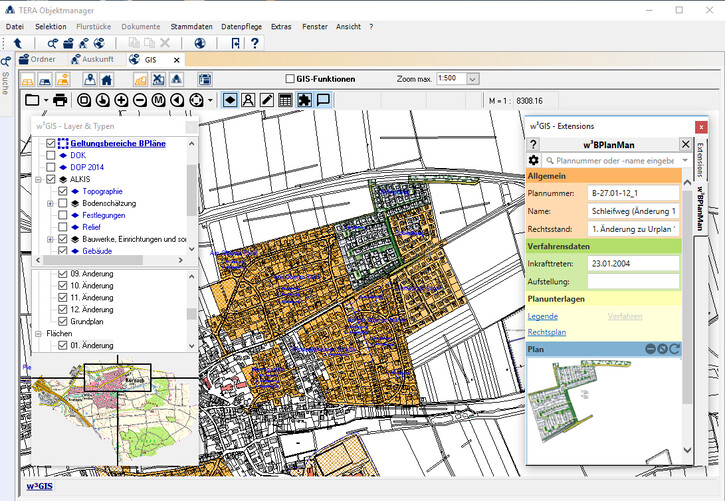Click the puzzle piece extensions icon
The image size is (725, 501).
click(x=304, y=100)
